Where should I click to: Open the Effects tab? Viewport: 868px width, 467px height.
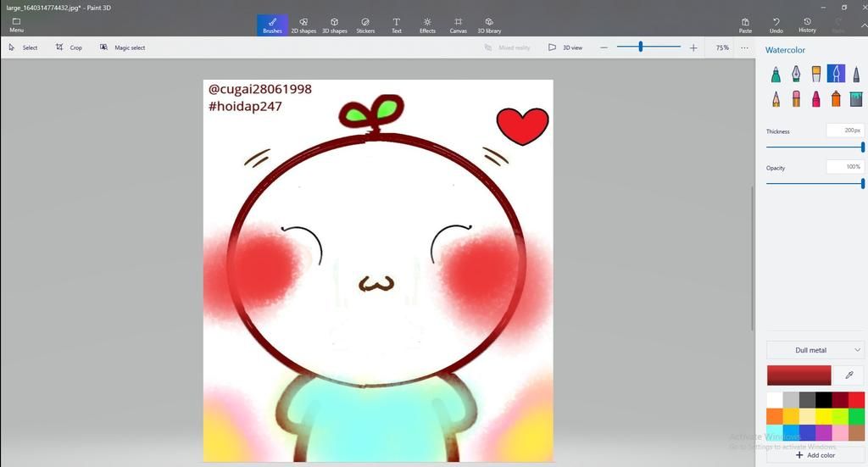[427, 25]
